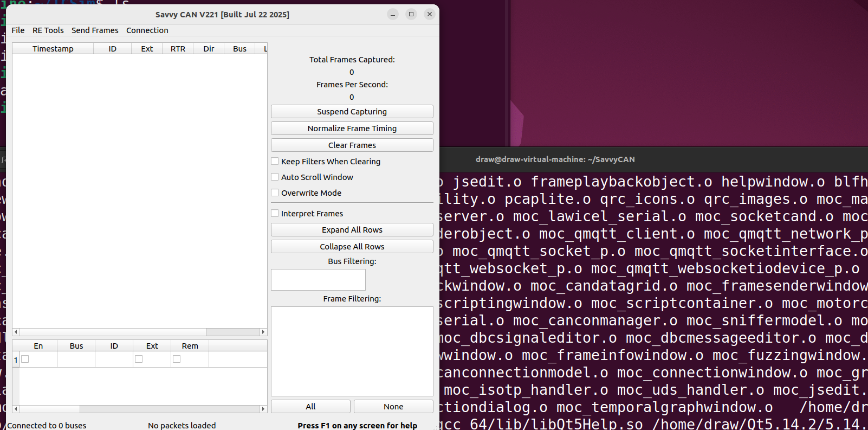868x430 pixels.
Task: Click frame table horizontal scrollbar left arrow
Action: (x=16, y=332)
